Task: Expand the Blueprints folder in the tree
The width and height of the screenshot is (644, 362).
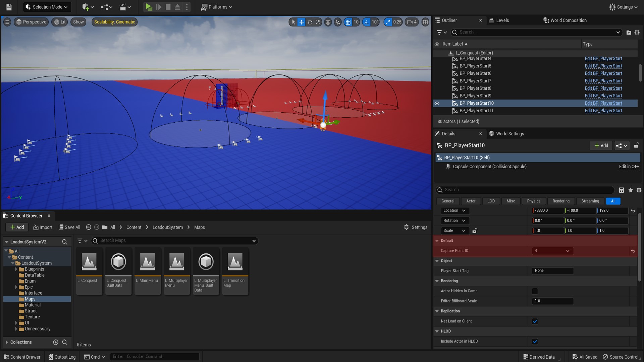Action: tap(16, 269)
